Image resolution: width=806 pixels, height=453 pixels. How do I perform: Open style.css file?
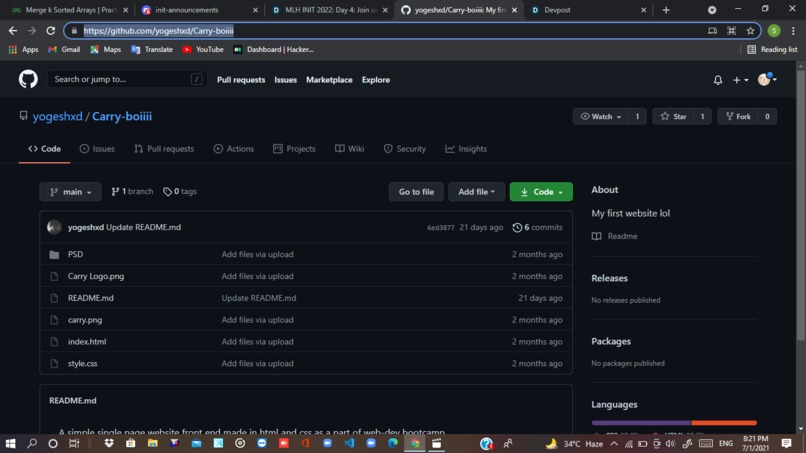point(82,364)
